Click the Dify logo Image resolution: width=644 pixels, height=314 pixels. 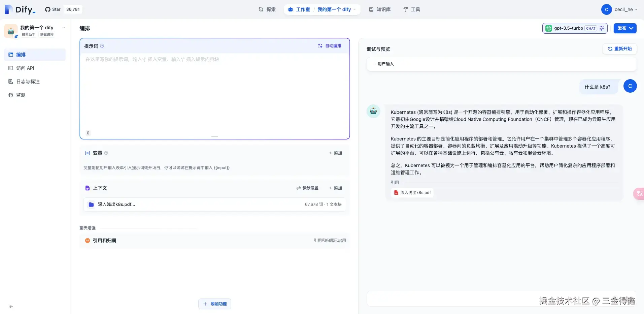click(x=20, y=9)
